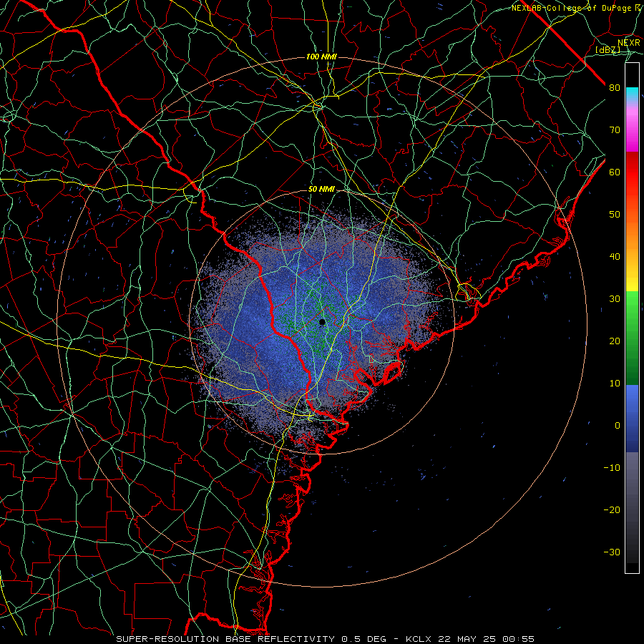Click the '60' value on dBZ scale

click(x=615, y=172)
